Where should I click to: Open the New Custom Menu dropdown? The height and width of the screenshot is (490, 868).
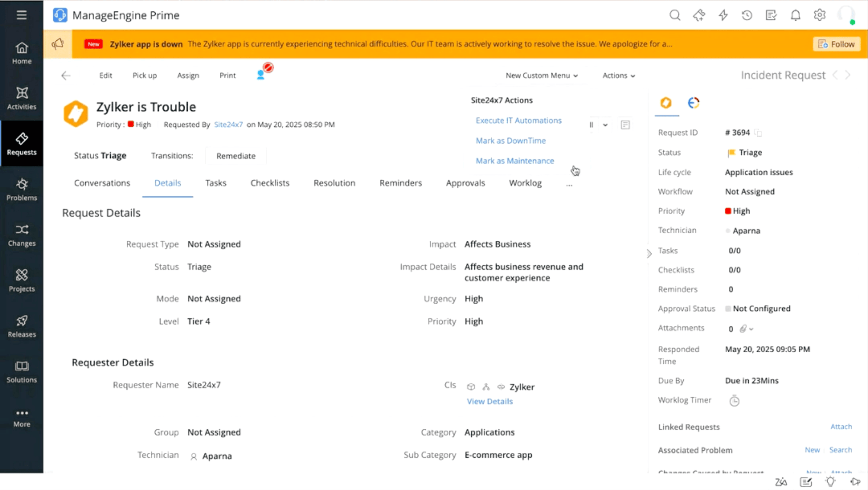tap(541, 75)
